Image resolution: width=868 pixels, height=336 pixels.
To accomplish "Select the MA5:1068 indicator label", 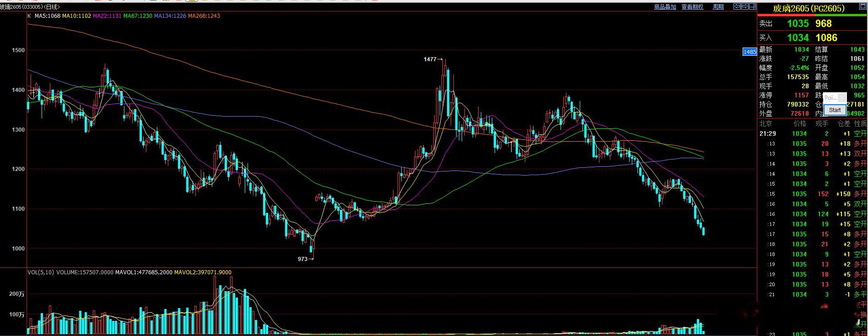I will (48, 16).
